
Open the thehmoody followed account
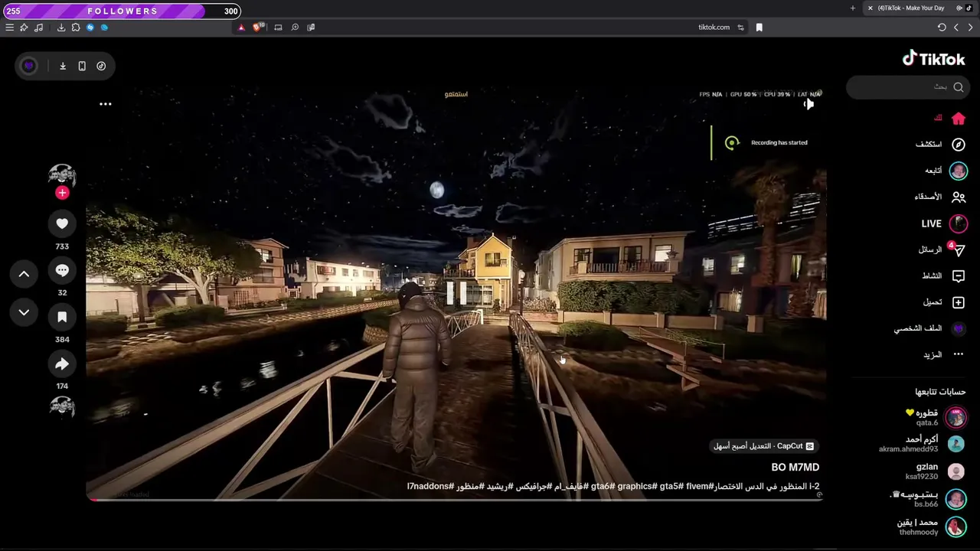tap(933, 527)
